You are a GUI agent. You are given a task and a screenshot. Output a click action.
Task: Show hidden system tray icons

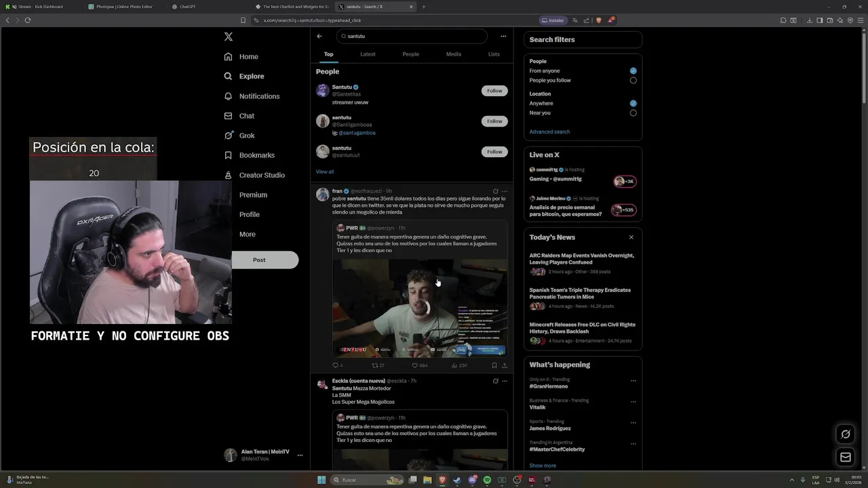point(793,480)
